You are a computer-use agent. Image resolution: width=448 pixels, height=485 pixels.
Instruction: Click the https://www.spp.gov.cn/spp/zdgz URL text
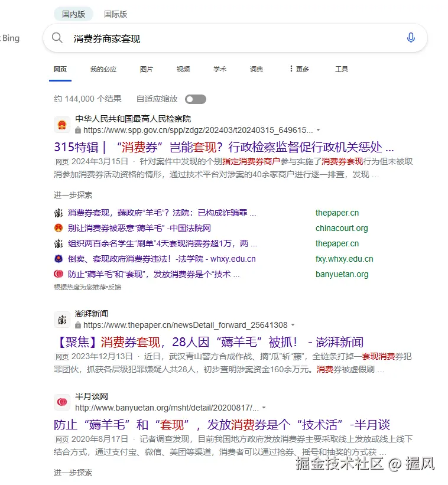[198, 130]
